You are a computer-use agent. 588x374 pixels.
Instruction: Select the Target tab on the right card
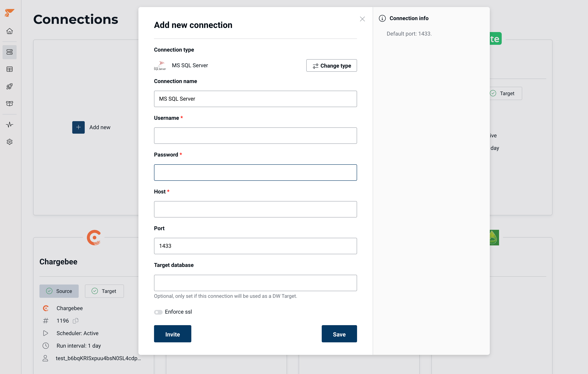[506, 93]
